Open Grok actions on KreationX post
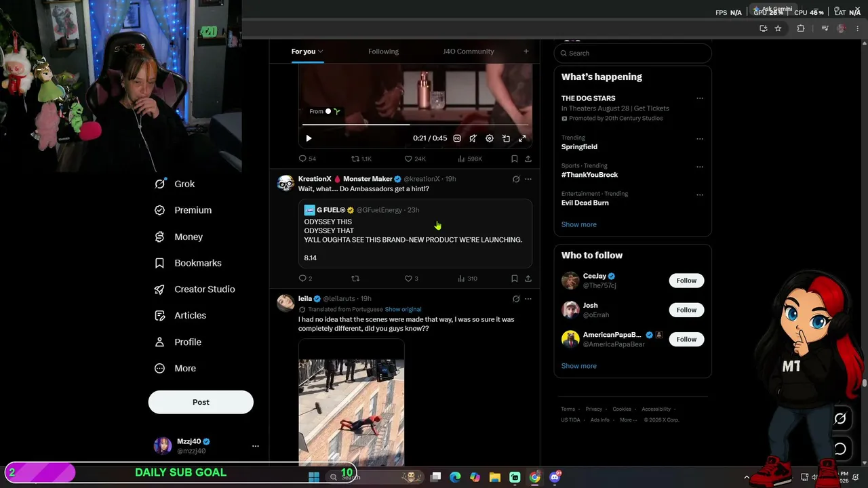The height and width of the screenshot is (488, 868). tap(516, 179)
